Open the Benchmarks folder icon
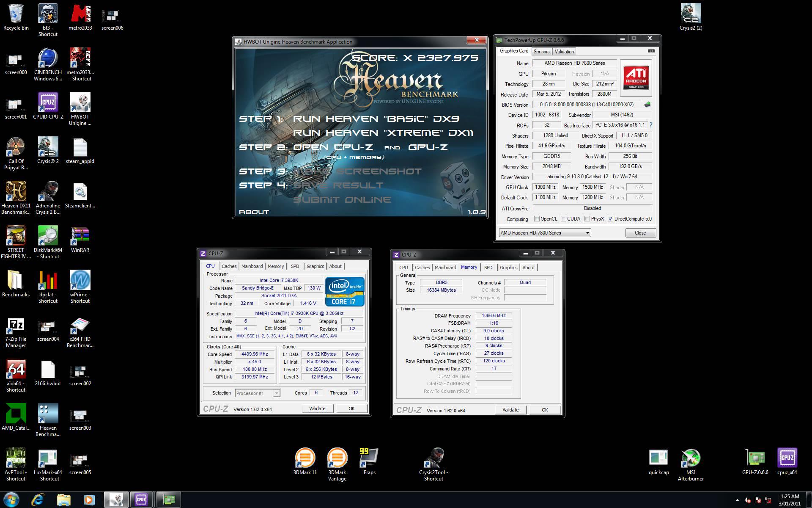The height and width of the screenshot is (508, 812). pyautogui.click(x=16, y=284)
